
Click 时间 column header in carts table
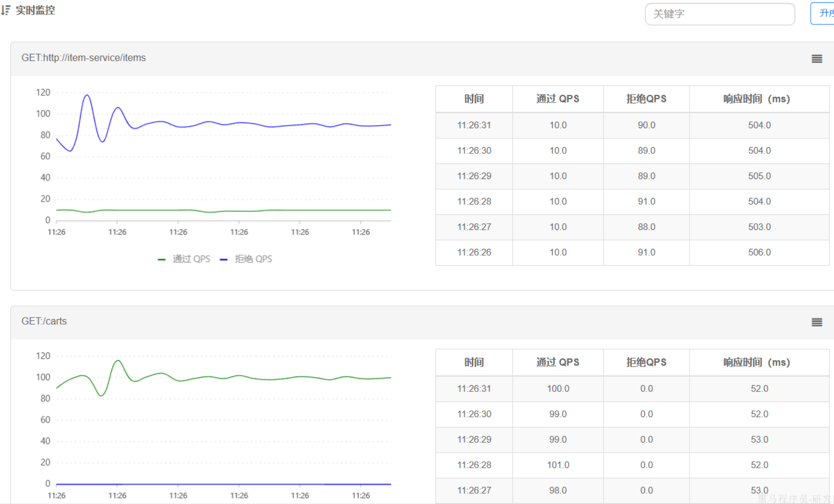474,362
